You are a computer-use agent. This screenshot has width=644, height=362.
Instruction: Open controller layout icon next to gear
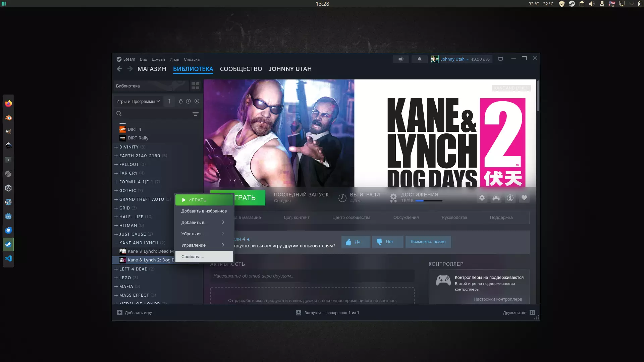[x=496, y=198]
